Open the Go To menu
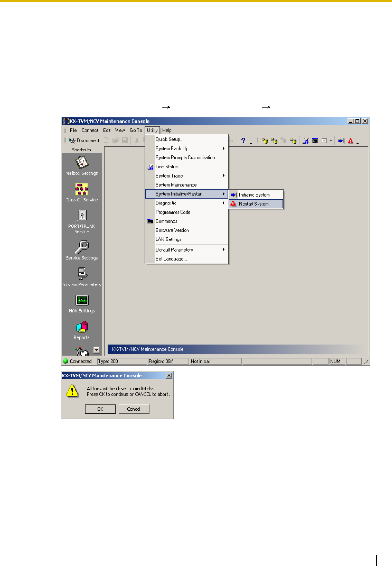The height and width of the screenshot is (566, 392). 136,130
